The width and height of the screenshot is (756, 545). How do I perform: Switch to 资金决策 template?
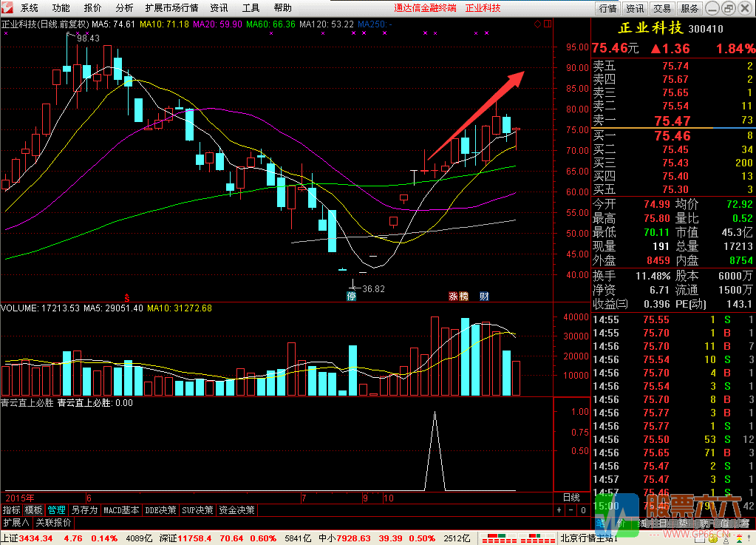[x=236, y=510]
